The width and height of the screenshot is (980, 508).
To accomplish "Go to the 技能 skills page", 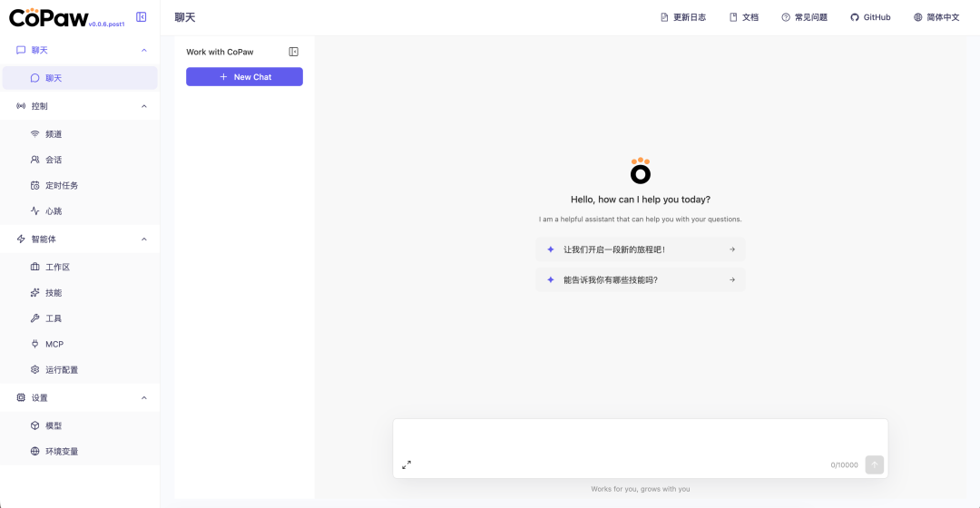I will tap(54, 293).
